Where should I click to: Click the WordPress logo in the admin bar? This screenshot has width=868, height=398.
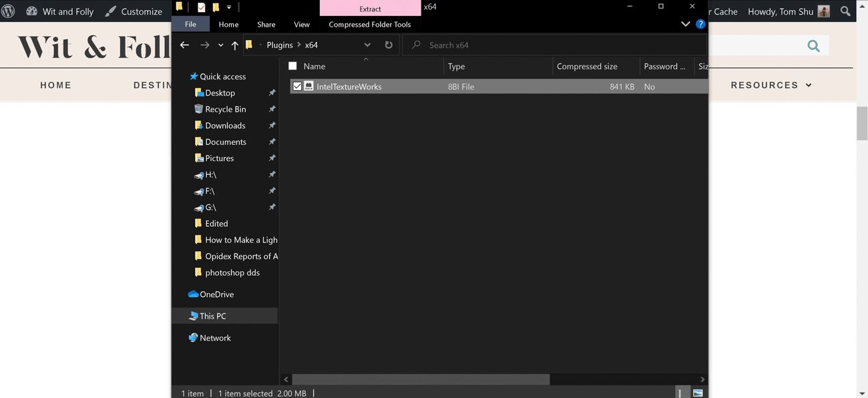[x=7, y=11]
